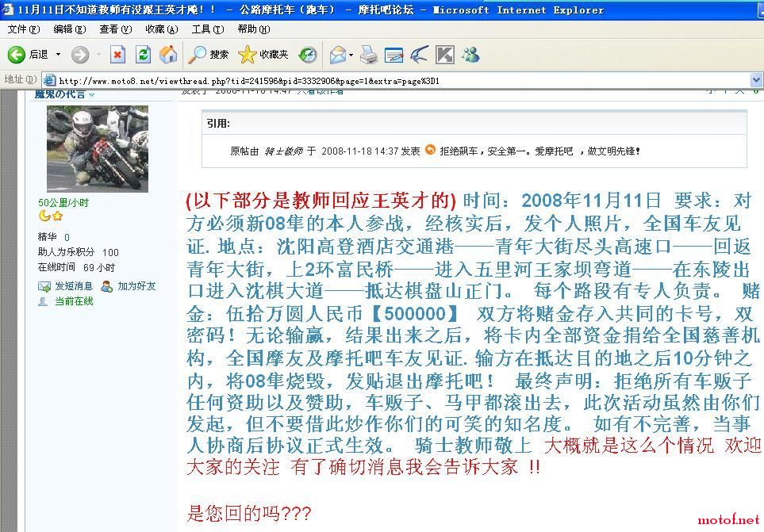The image size is (764, 532).
Task: Click the K toolbar icon
Action: point(445,55)
